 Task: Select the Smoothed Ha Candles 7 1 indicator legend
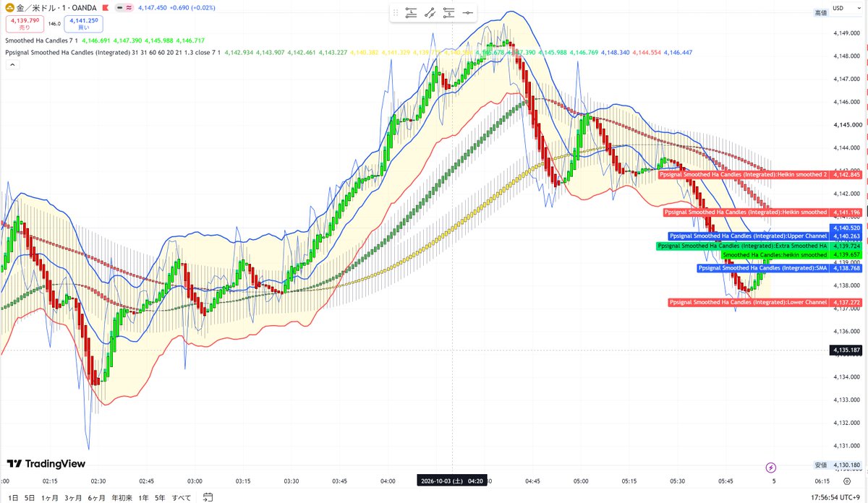point(41,40)
